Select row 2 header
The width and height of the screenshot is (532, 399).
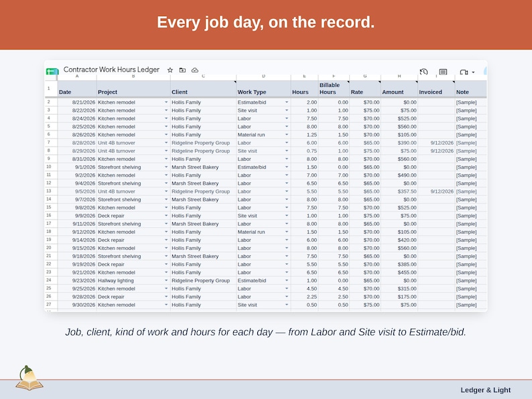click(x=49, y=102)
